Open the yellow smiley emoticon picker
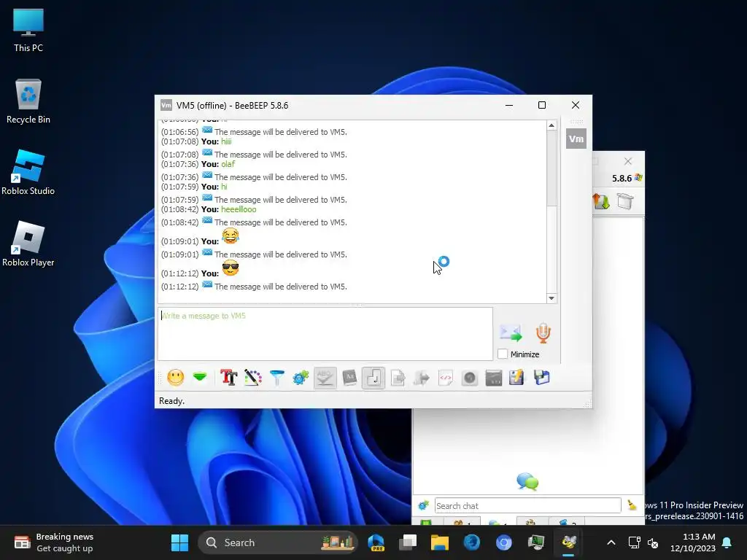 [x=175, y=378]
